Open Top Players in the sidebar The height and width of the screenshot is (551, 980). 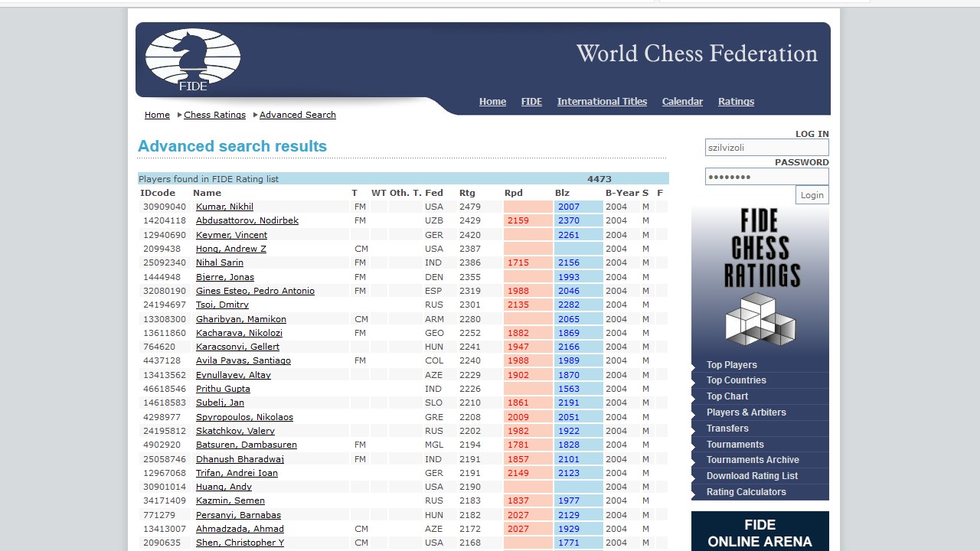(731, 365)
